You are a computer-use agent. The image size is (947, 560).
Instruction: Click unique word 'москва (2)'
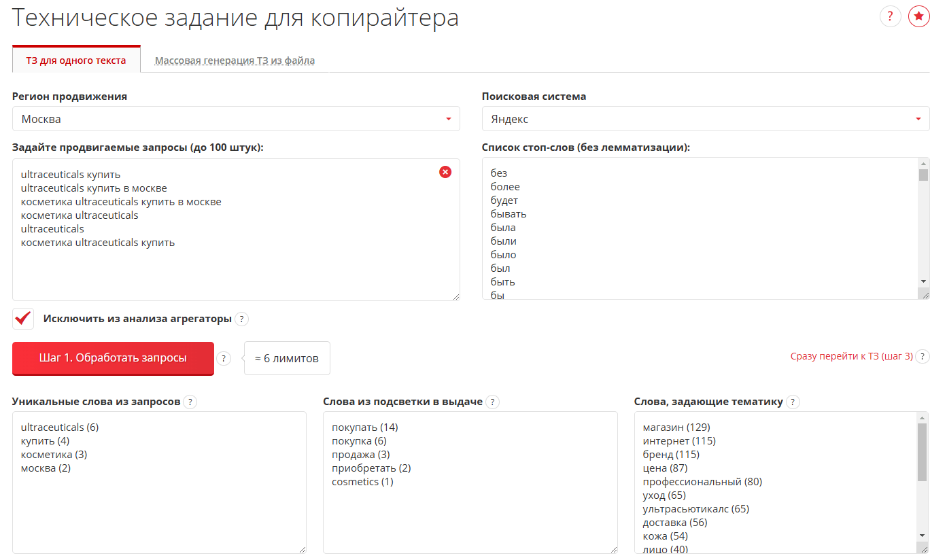46,468
